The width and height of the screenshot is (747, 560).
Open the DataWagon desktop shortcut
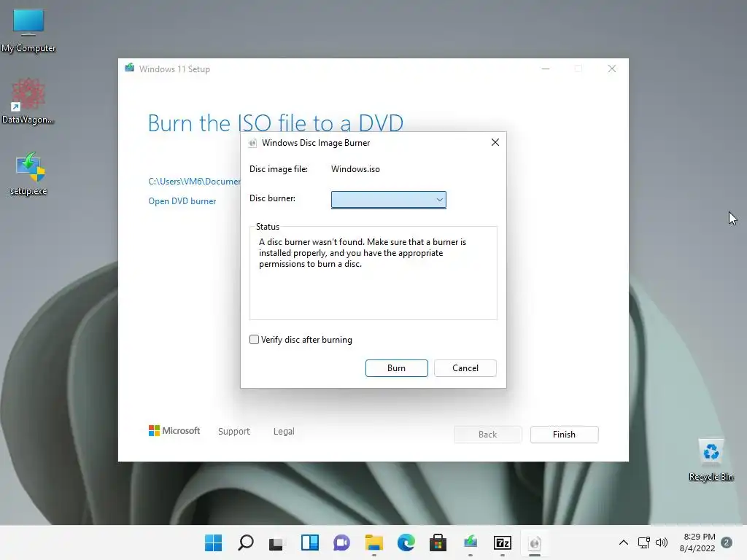28,101
